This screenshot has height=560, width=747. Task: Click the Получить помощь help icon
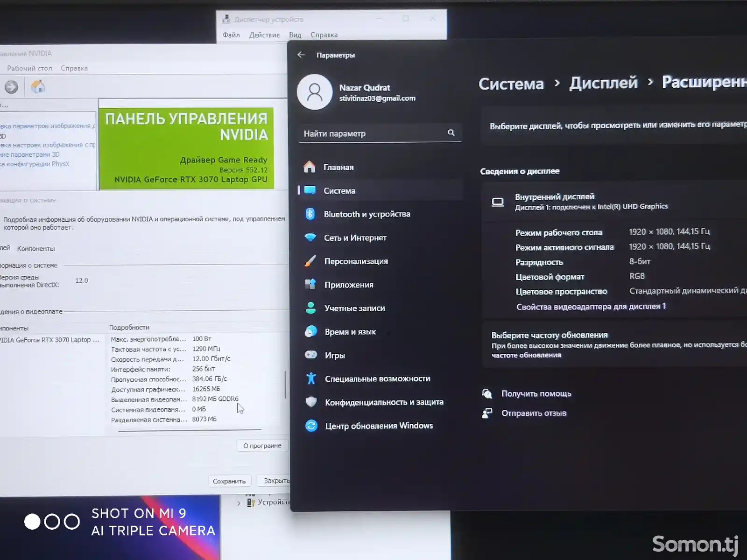(487, 393)
